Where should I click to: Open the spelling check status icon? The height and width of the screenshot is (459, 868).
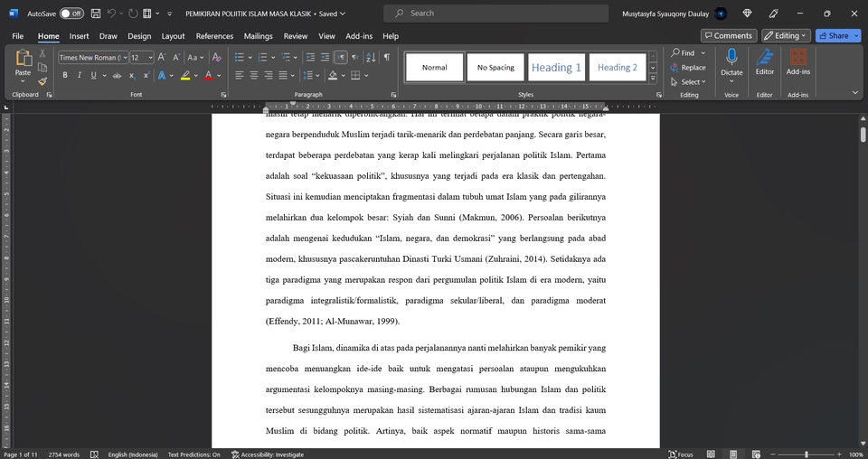tap(94, 454)
